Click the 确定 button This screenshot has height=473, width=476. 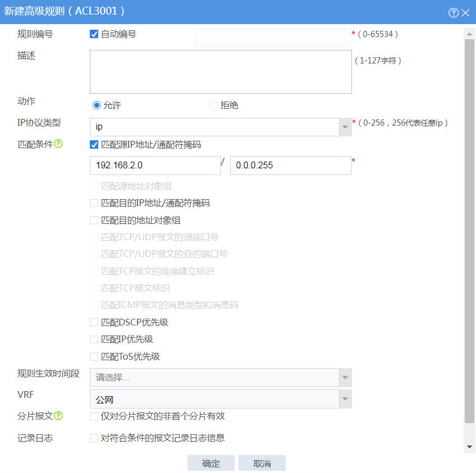pyautogui.click(x=211, y=463)
